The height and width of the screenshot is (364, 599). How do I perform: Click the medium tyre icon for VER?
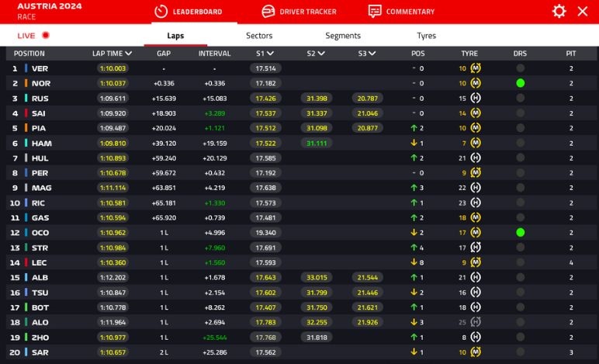(x=476, y=68)
